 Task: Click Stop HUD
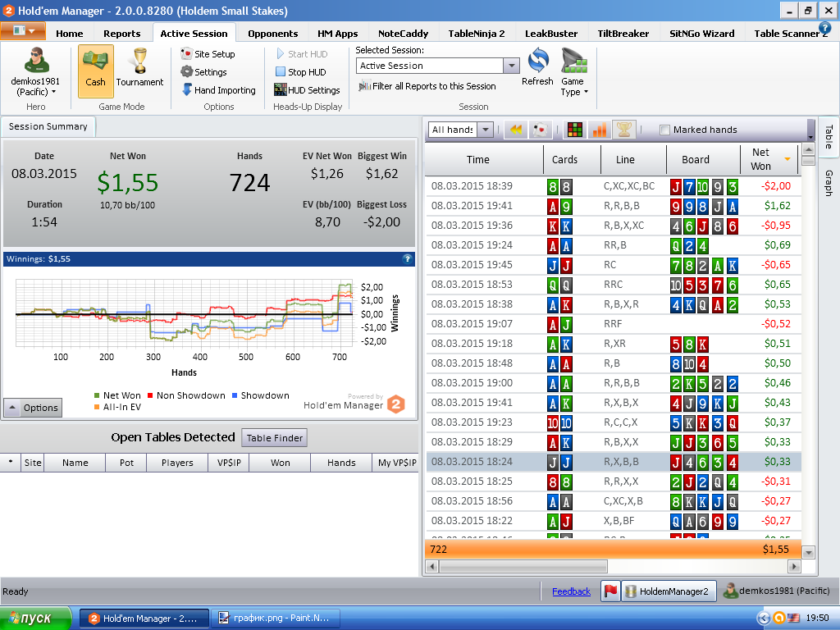(x=300, y=72)
